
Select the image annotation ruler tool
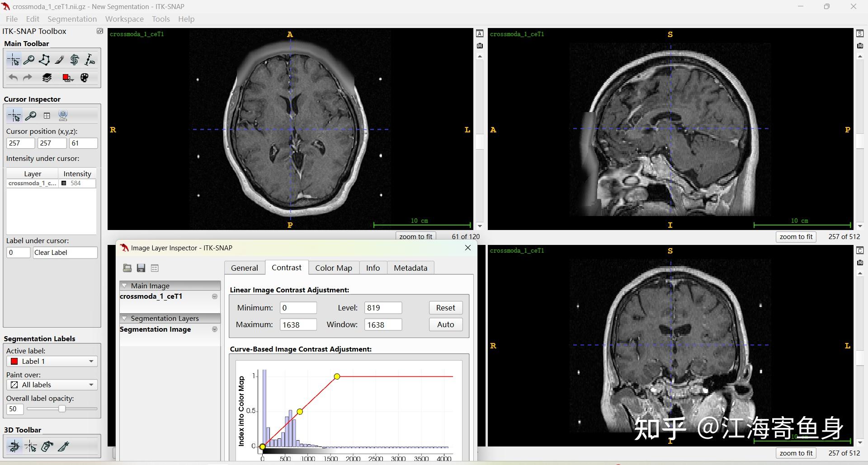pos(90,60)
